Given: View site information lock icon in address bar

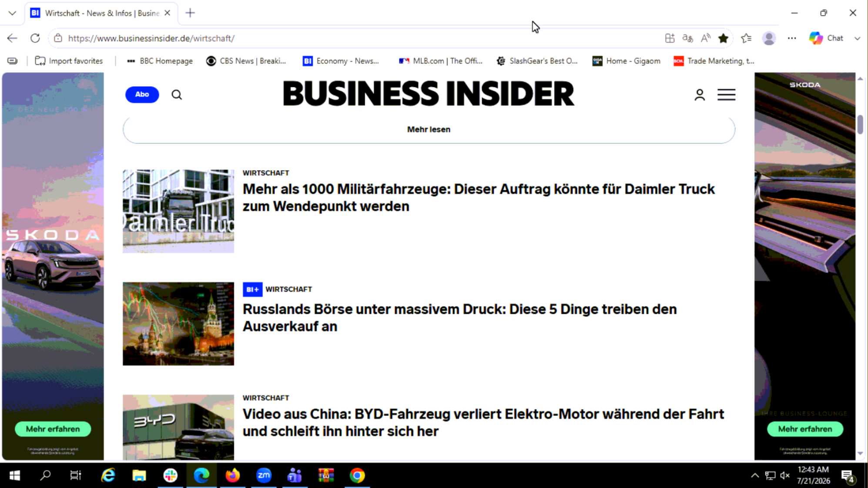Looking at the screenshot, I should [x=58, y=38].
